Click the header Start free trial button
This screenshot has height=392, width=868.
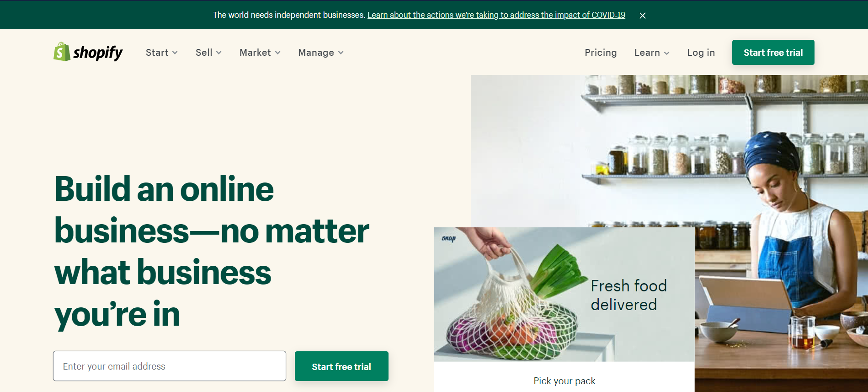click(773, 52)
